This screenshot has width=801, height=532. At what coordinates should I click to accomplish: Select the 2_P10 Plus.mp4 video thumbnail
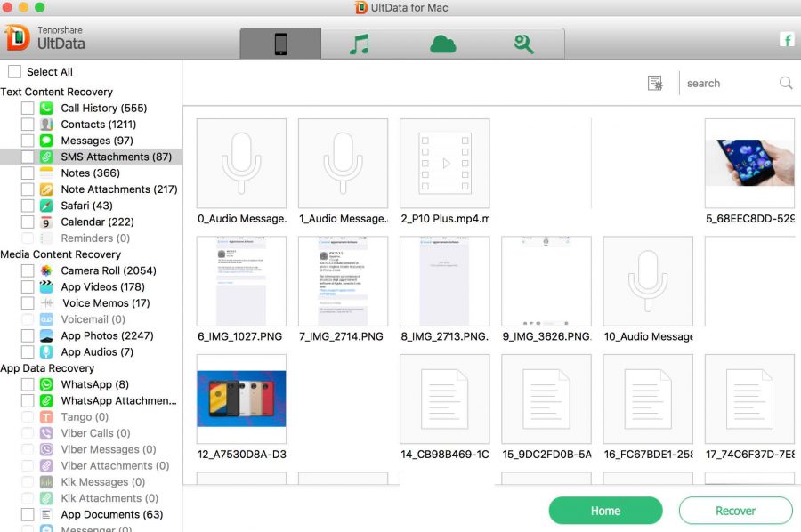(x=445, y=164)
